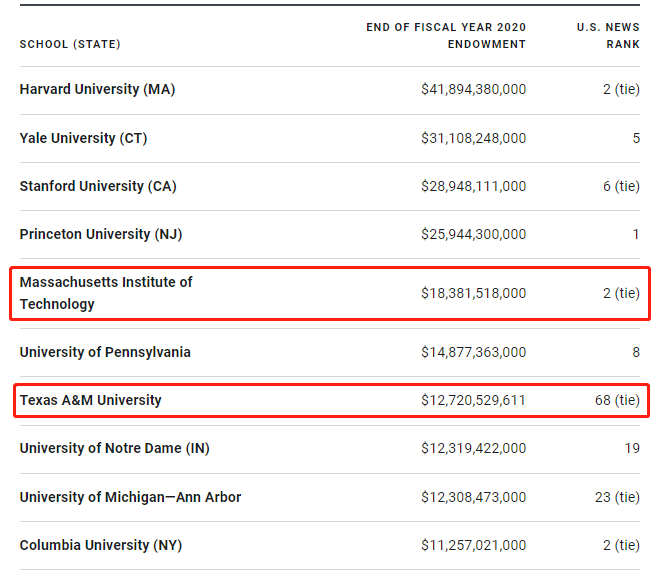Select Yale University (CT) row name
The height and width of the screenshot is (574, 668).
pos(83,138)
